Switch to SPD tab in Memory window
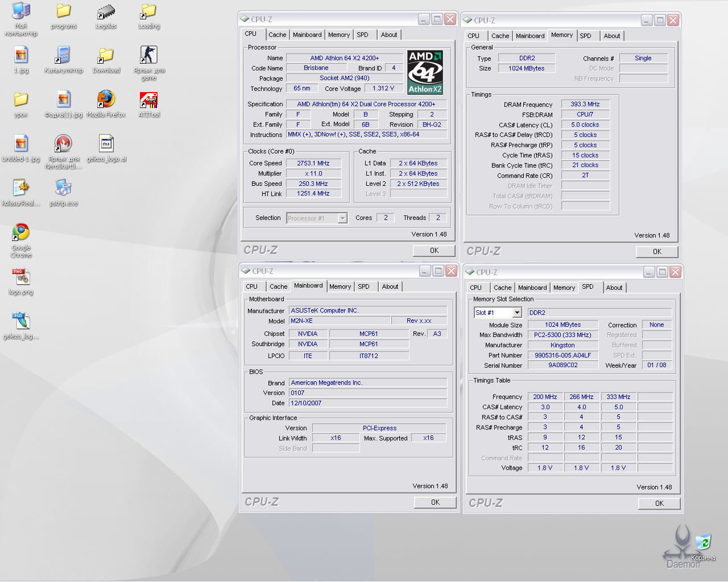728x582 pixels. coord(585,36)
